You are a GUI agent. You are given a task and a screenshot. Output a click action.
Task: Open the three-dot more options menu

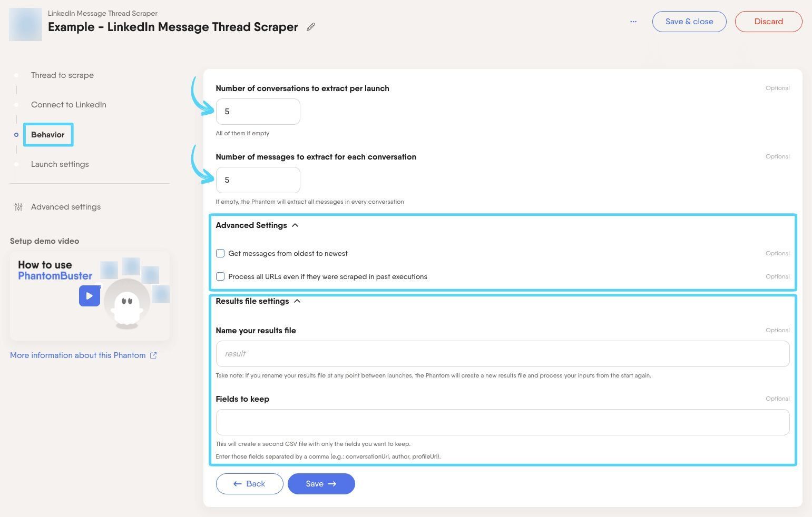point(633,22)
